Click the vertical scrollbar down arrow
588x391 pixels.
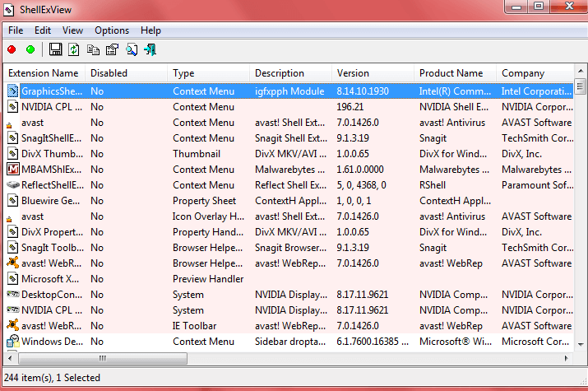coord(580,344)
